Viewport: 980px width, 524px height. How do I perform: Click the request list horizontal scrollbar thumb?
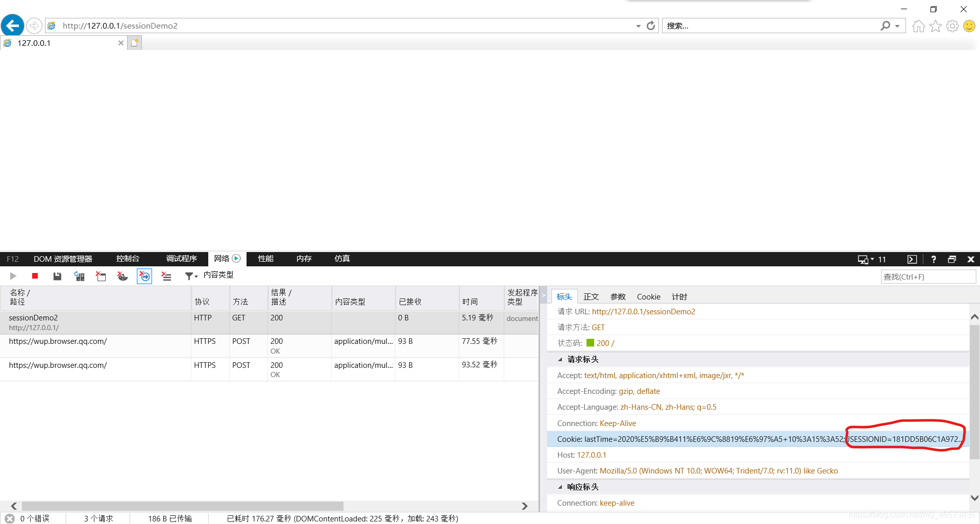182,506
